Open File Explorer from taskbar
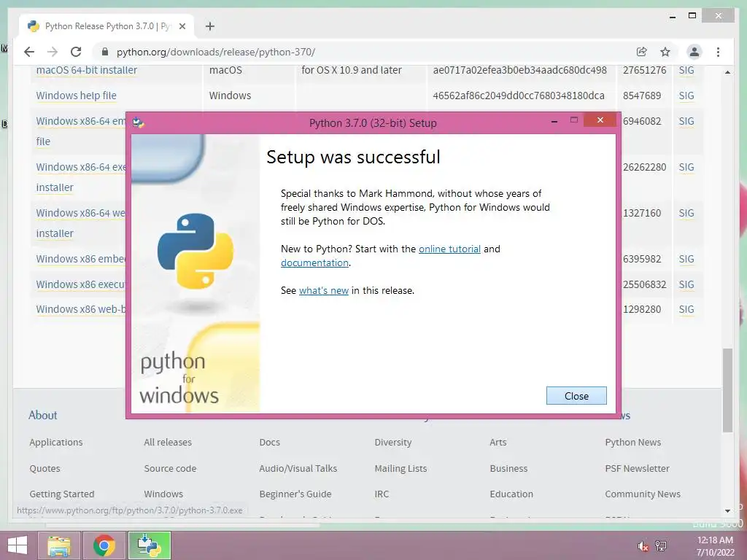The height and width of the screenshot is (560, 747). (x=59, y=545)
